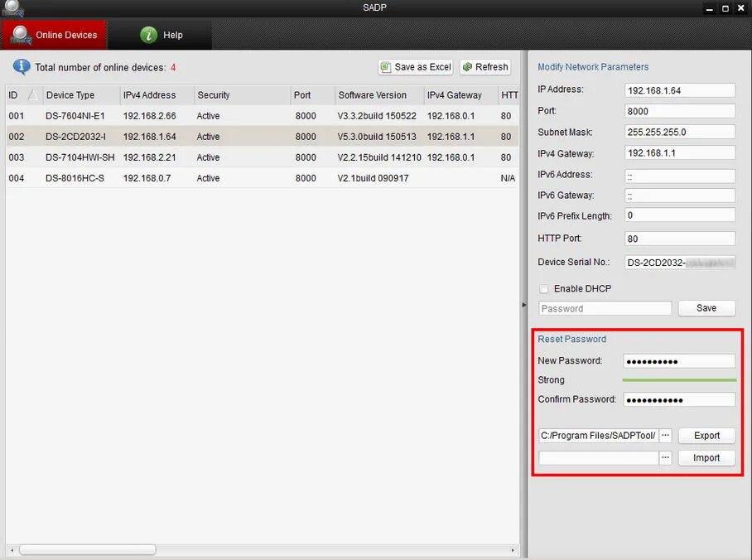Sort by Port column header
752x560 pixels.
point(313,95)
